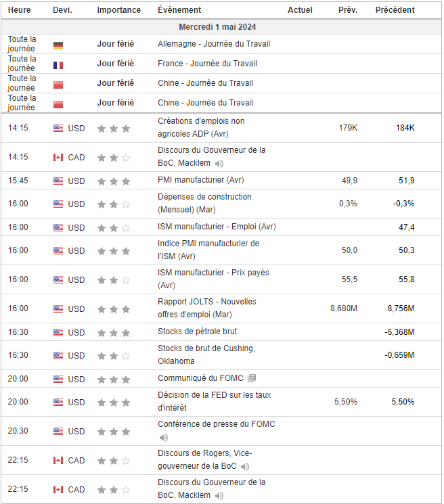Click speaker icon under Conférence de presse du FOMC

click(x=163, y=438)
